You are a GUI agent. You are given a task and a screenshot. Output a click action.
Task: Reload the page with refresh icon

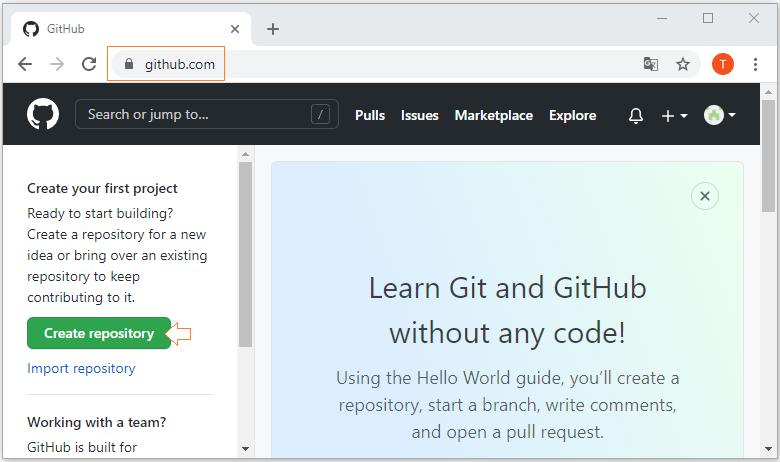pos(89,64)
